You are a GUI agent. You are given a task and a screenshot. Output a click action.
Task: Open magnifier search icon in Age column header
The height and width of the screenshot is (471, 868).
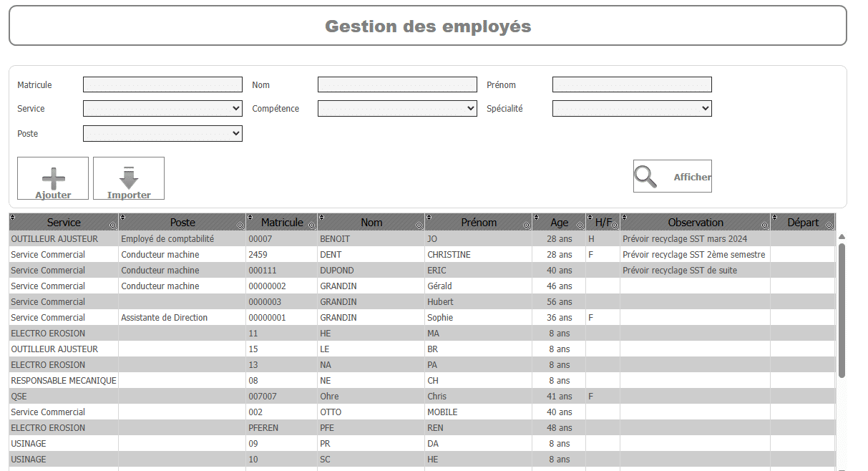[580, 225]
